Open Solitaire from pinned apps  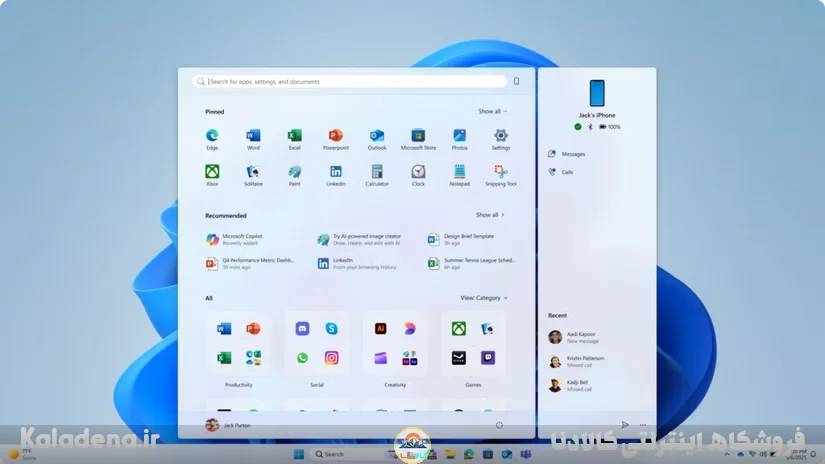(x=253, y=175)
